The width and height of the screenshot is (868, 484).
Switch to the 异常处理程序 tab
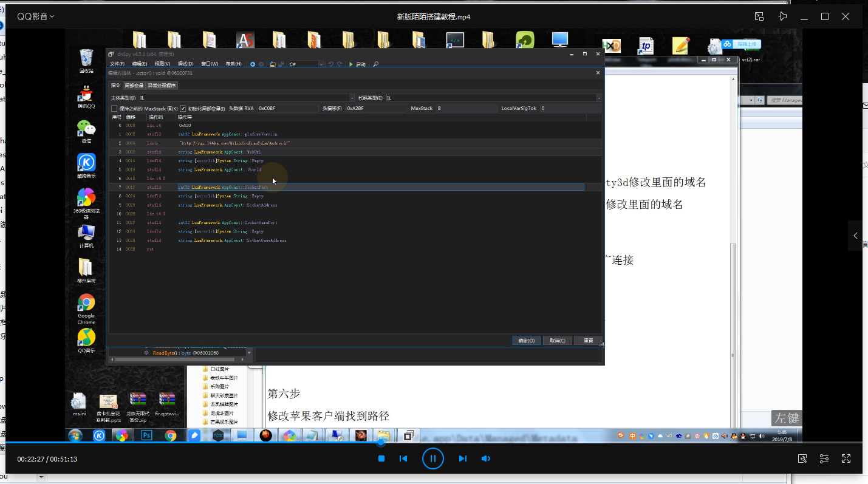[x=162, y=86]
